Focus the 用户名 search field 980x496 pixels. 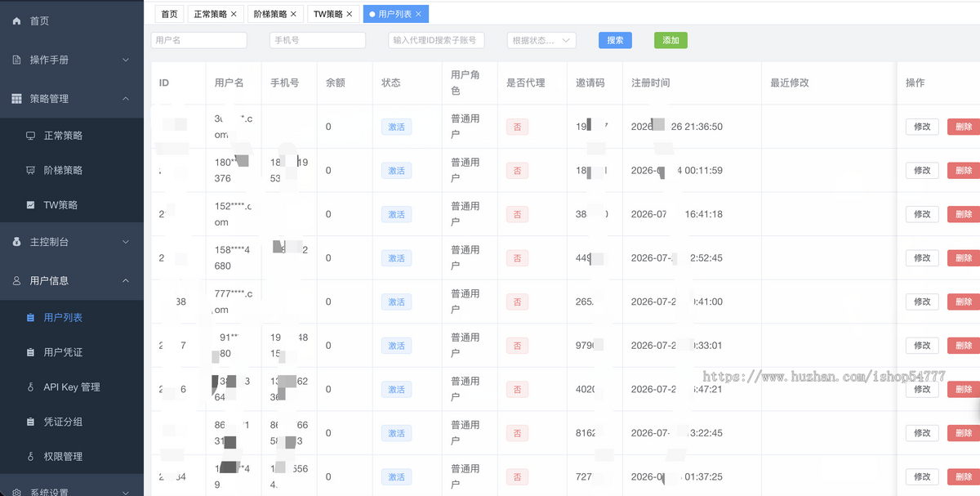click(198, 40)
